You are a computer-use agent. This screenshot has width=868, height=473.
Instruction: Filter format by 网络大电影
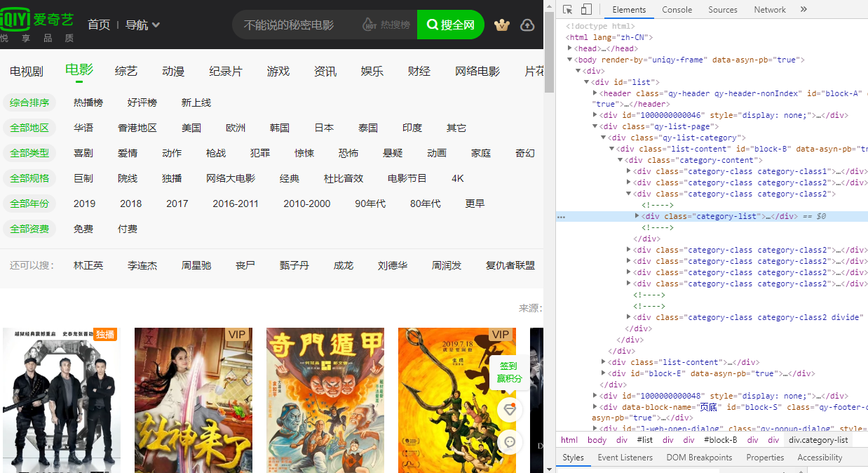(231, 178)
